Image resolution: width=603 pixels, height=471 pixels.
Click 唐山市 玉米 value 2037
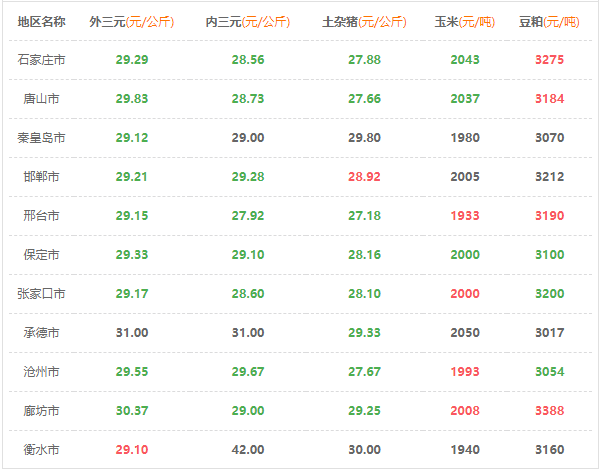click(465, 99)
